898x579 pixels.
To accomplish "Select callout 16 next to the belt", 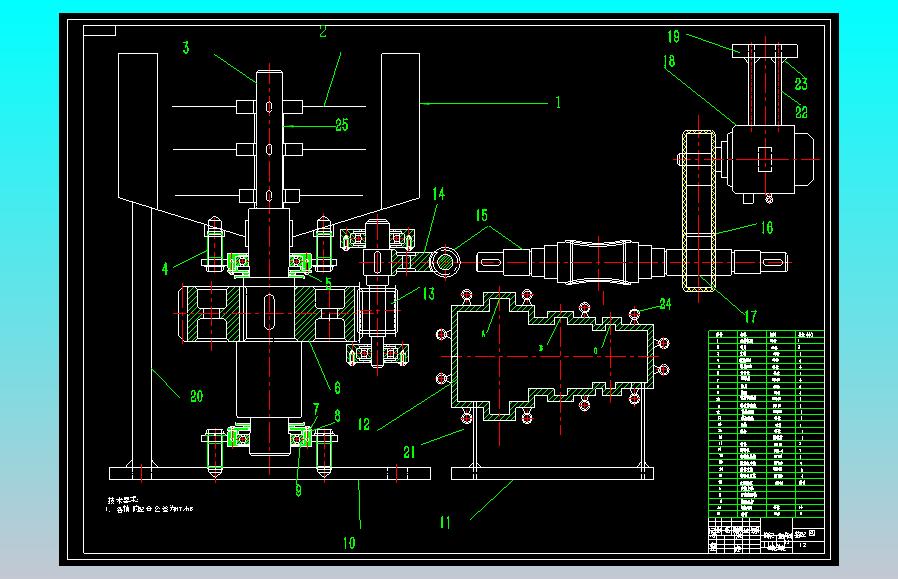I will [x=767, y=227].
